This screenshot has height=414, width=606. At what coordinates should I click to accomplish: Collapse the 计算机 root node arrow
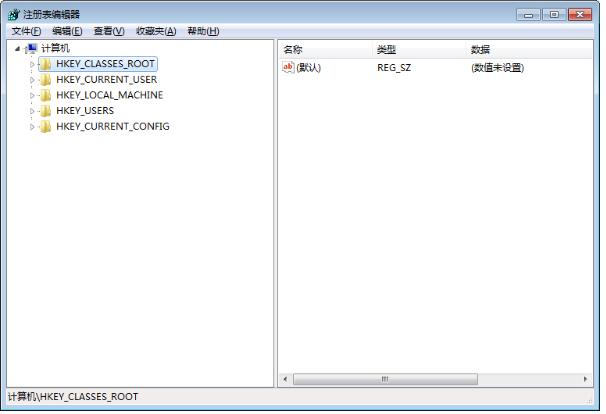(x=17, y=49)
